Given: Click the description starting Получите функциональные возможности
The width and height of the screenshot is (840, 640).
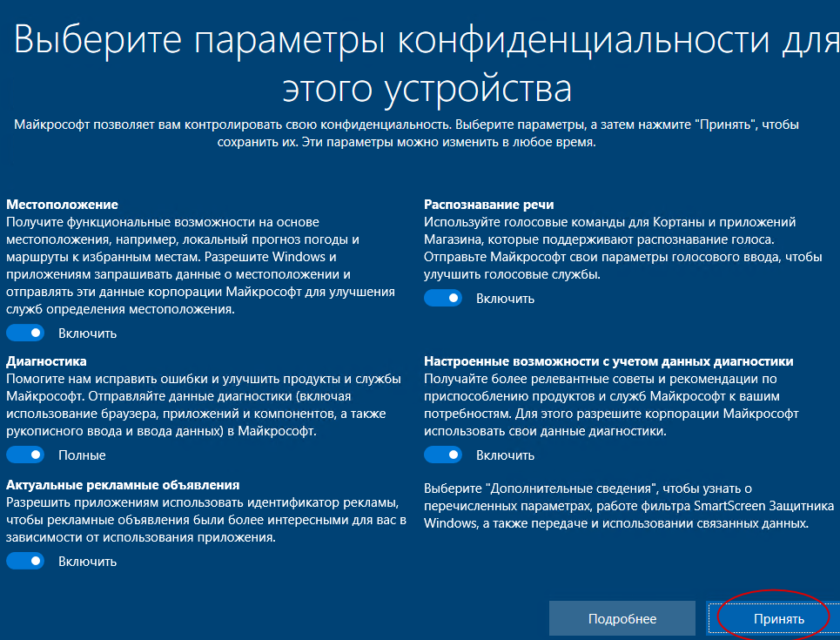Looking at the screenshot, I should click(x=200, y=266).
